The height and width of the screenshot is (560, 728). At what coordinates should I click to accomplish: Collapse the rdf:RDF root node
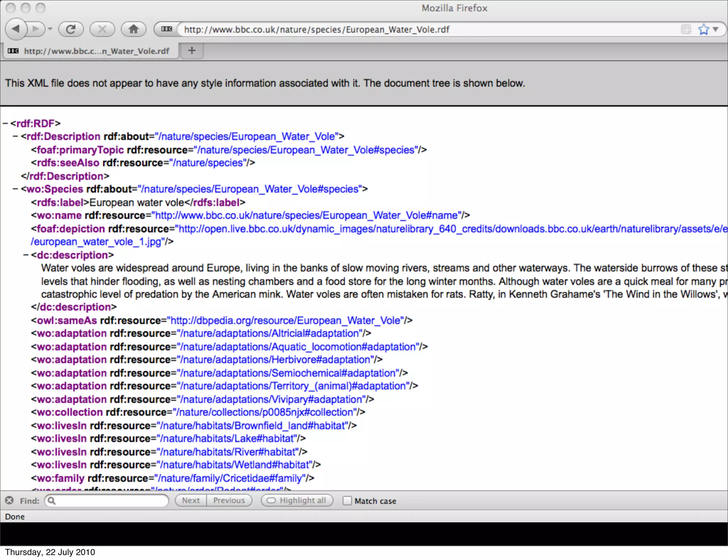(5, 124)
